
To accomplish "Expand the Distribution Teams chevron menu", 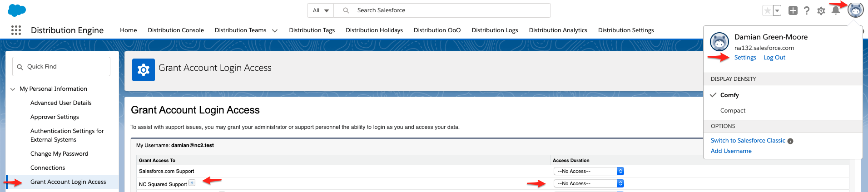I will pos(275,31).
